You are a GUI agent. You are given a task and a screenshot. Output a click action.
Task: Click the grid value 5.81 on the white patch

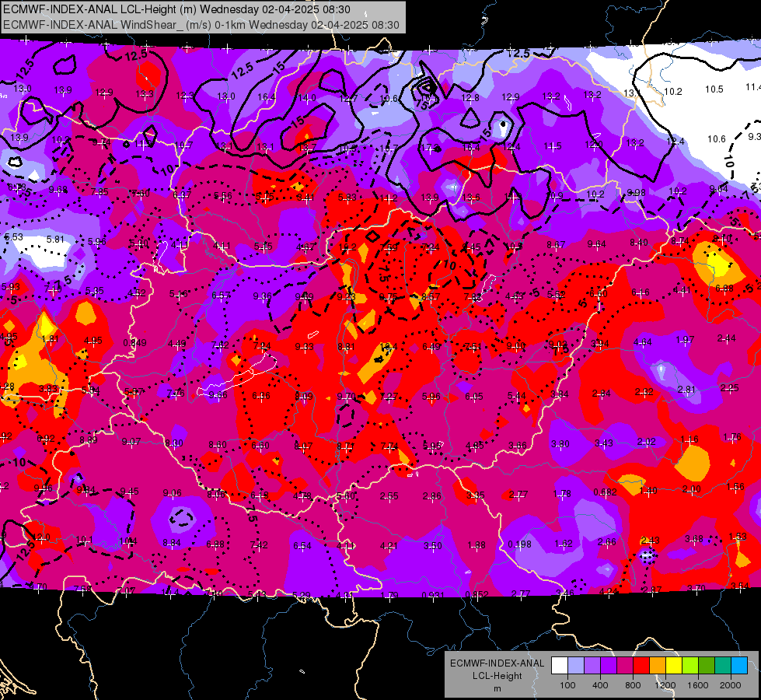(x=55, y=240)
